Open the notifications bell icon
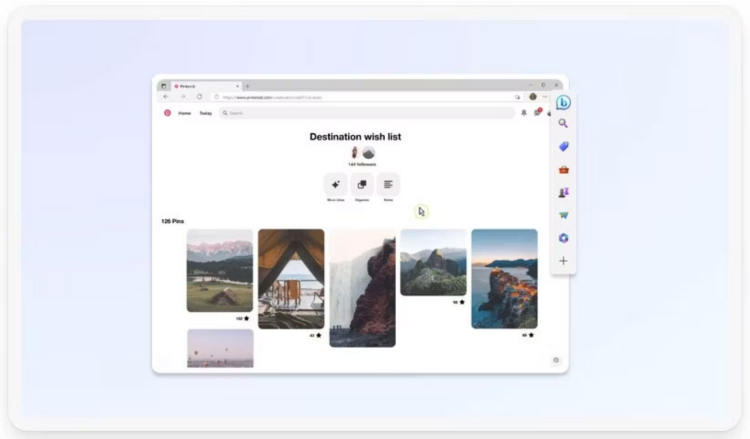 [x=524, y=113]
